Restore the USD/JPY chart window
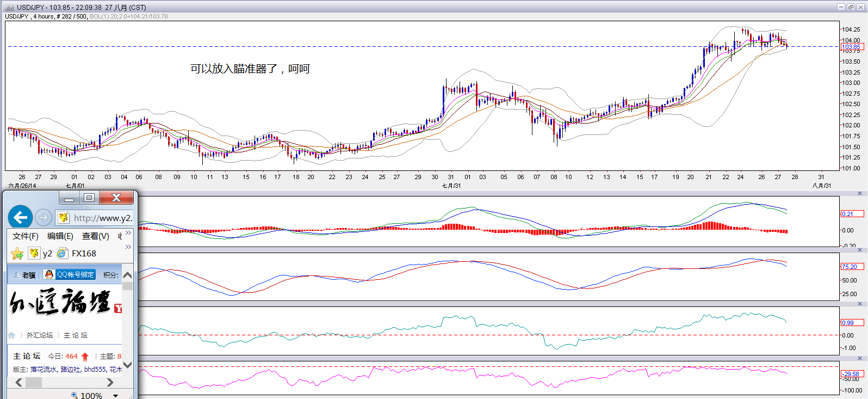 pos(851,7)
